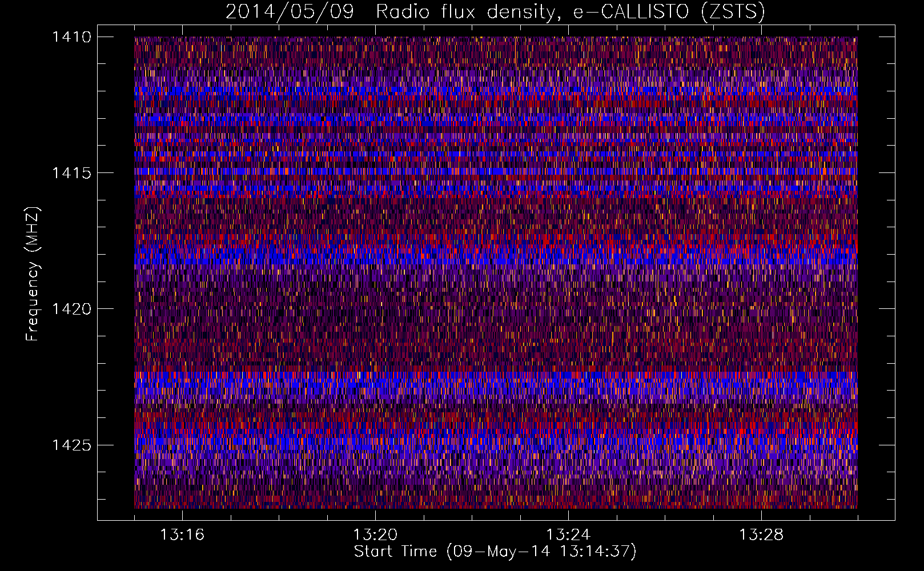Click the 13:24 time axis label
Screen dimensions: 924x571
[568, 535]
